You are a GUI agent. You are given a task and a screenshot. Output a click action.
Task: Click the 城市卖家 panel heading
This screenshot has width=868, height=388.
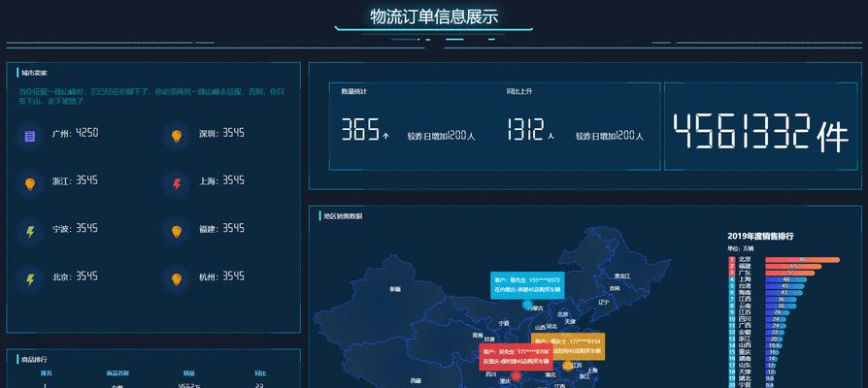(x=34, y=73)
